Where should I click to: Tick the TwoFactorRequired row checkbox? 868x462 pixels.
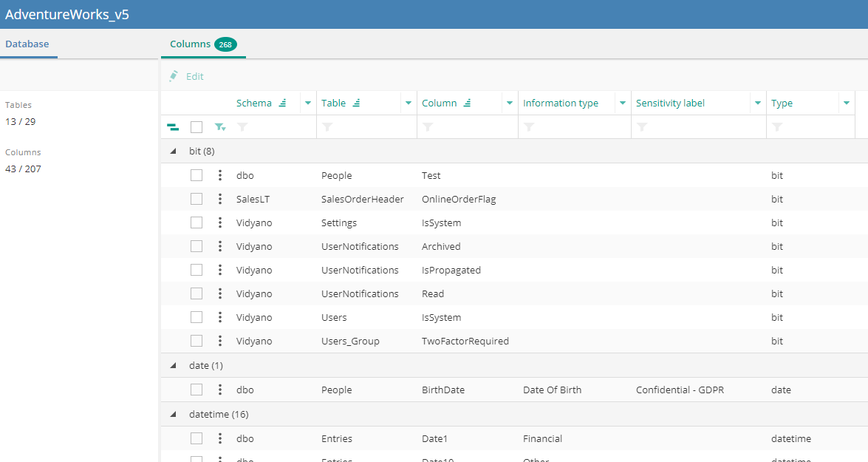click(x=197, y=341)
